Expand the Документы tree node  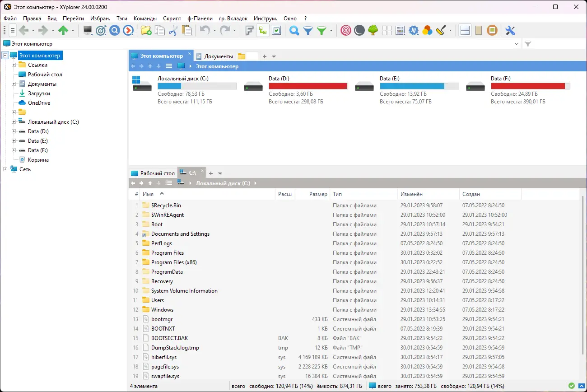[x=14, y=84]
